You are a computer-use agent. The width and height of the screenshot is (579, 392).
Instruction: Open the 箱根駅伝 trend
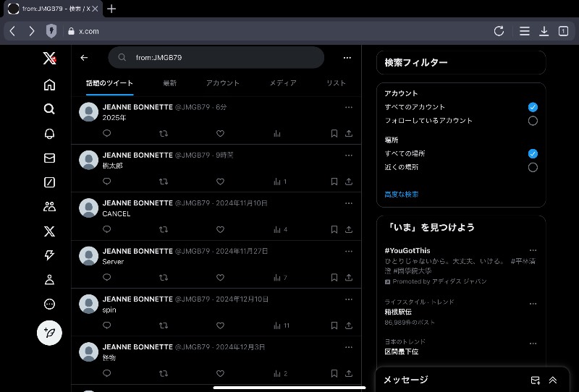(398, 312)
